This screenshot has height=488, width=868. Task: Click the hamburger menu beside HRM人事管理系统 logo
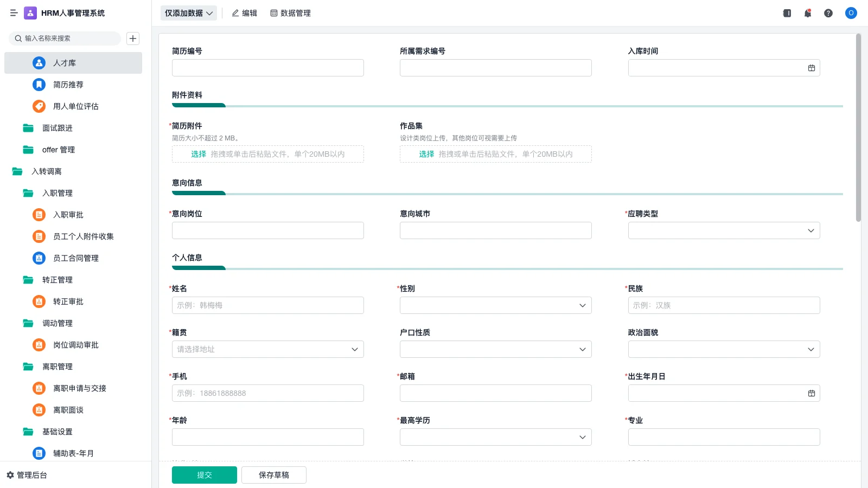[x=14, y=13]
